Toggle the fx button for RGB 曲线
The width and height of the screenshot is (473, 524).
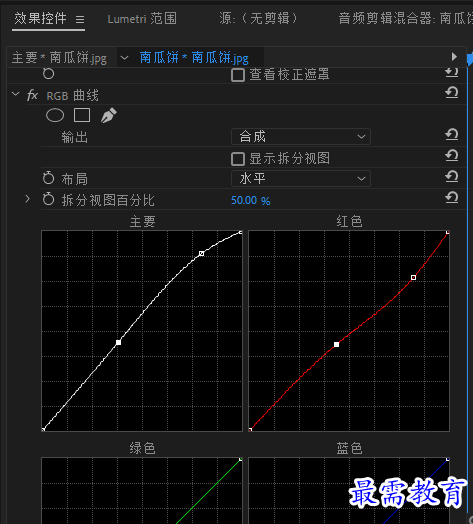32,95
